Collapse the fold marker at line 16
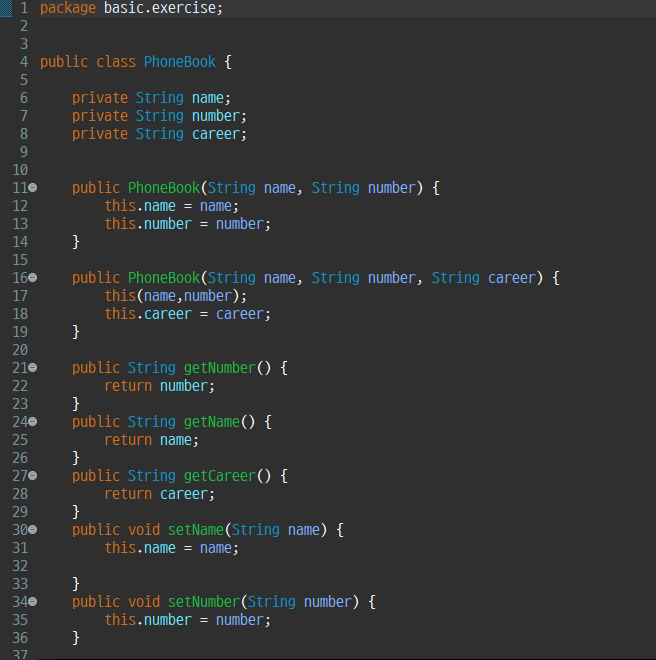Viewport: 656px width, 660px height. point(33,278)
